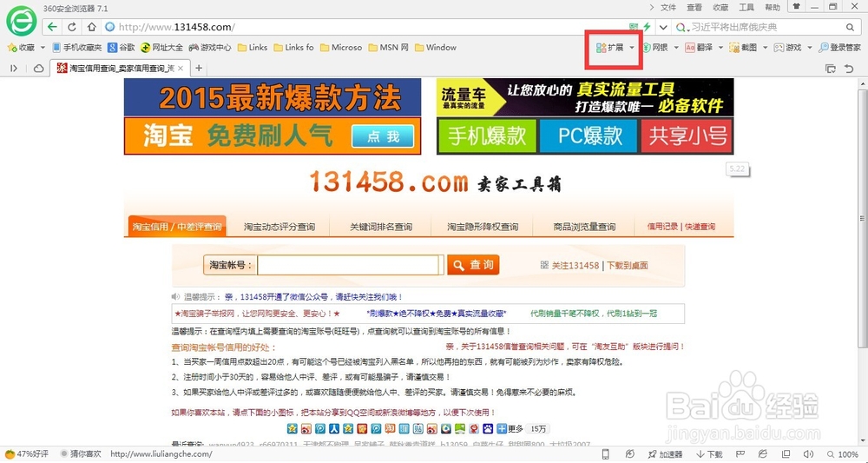Expand the address bar dropdown arrow
The width and height of the screenshot is (868, 463).
tap(662, 27)
